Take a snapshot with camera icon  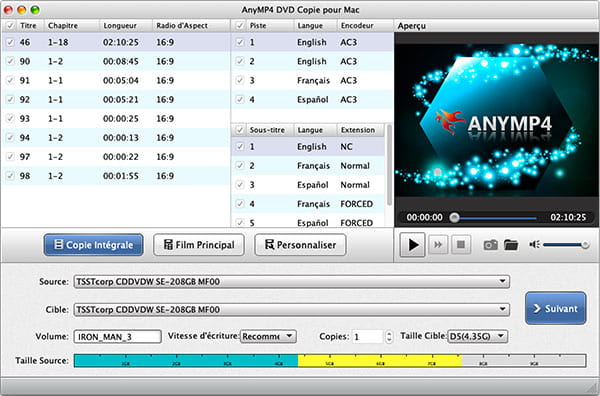coord(490,245)
